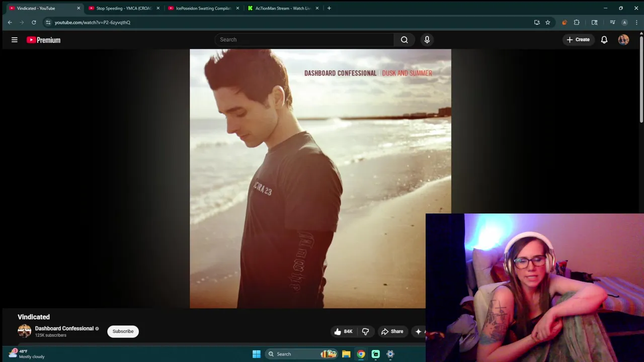644x362 pixels.
Task: Share the Vindicated video
Action: [392, 331]
